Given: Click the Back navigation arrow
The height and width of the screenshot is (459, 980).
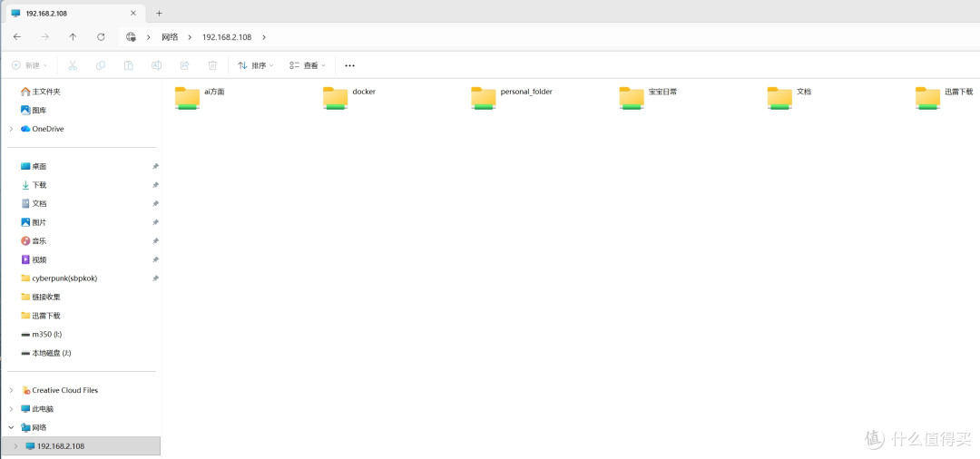Looking at the screenshot, I should 17,37.
